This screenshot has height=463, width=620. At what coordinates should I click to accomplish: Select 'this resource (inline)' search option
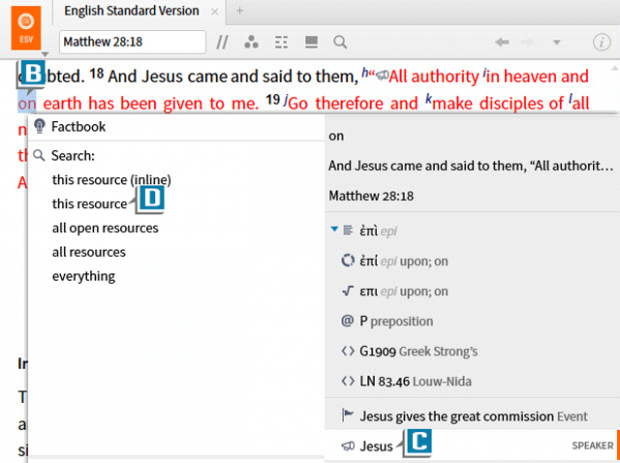[x=111, y=180]
